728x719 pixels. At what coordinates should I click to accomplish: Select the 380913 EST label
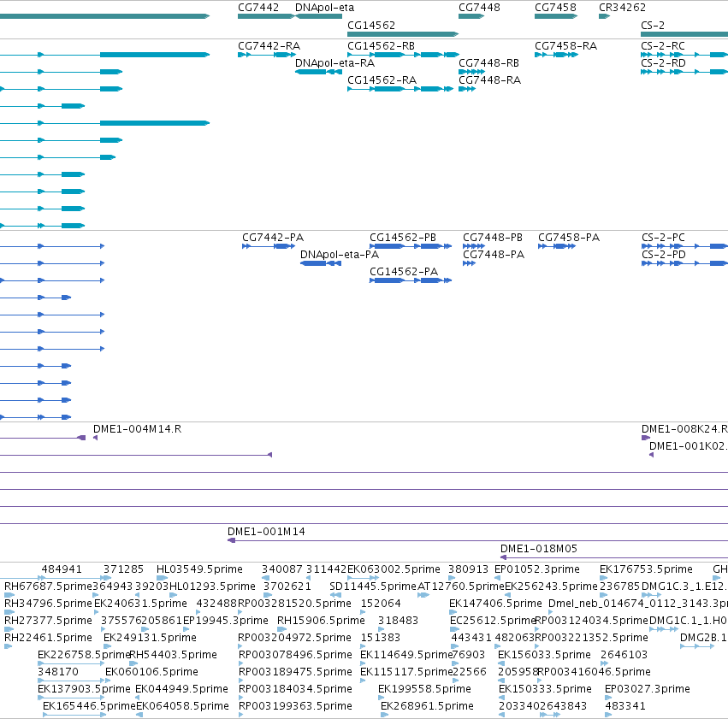pyautogui.click(x=468, y=569)
